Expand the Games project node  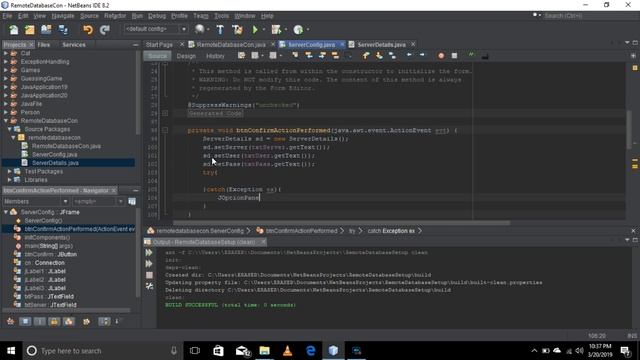6,70
